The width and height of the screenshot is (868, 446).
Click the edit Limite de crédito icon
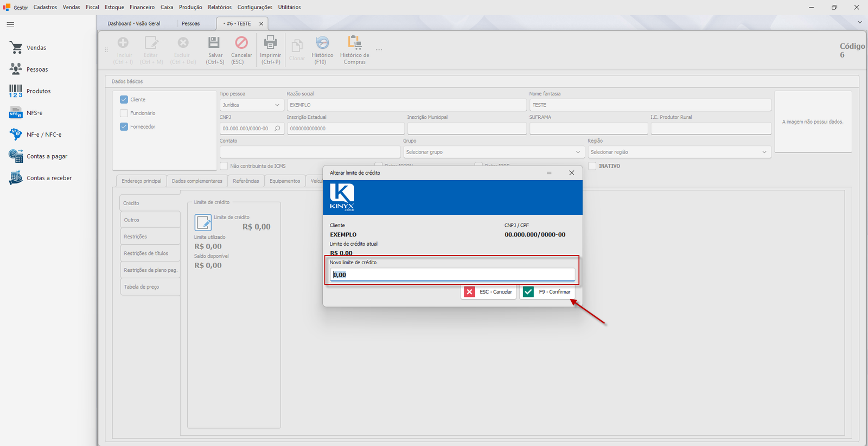[x=203, y=222]
